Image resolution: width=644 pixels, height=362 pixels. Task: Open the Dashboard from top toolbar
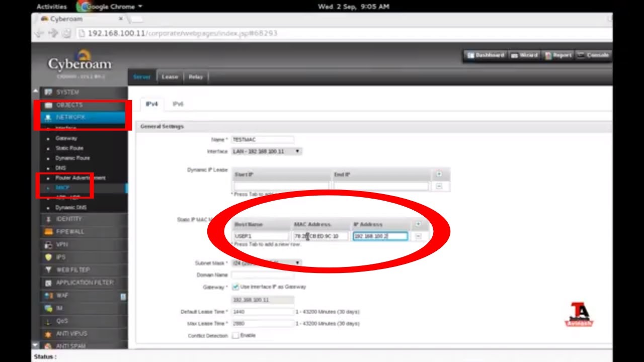[x=486, y=55]
